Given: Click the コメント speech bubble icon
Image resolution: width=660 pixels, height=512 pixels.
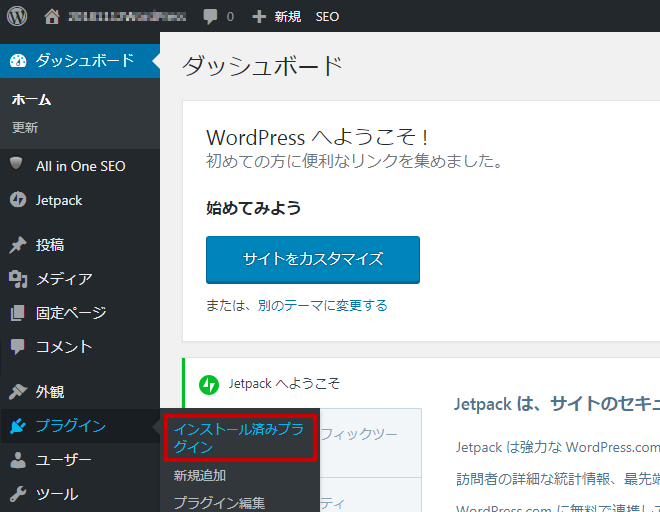Looking at the screenshot, I should (x=17, y=347).
